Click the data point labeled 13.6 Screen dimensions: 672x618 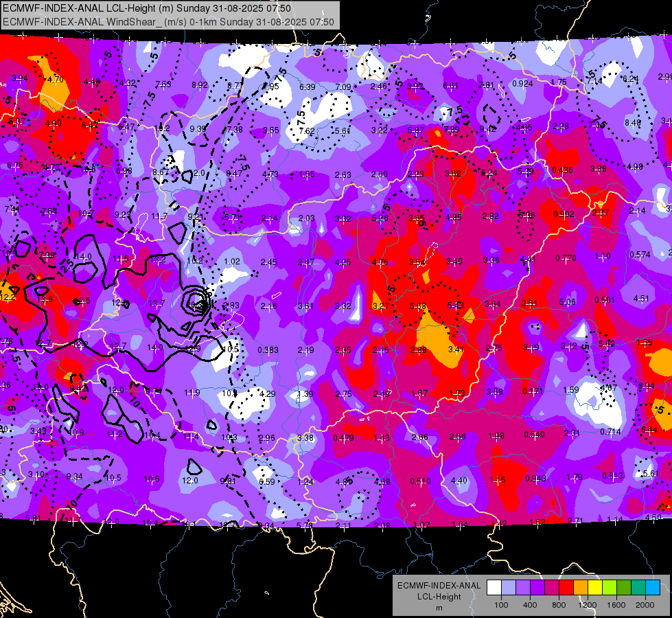(45, 299)
